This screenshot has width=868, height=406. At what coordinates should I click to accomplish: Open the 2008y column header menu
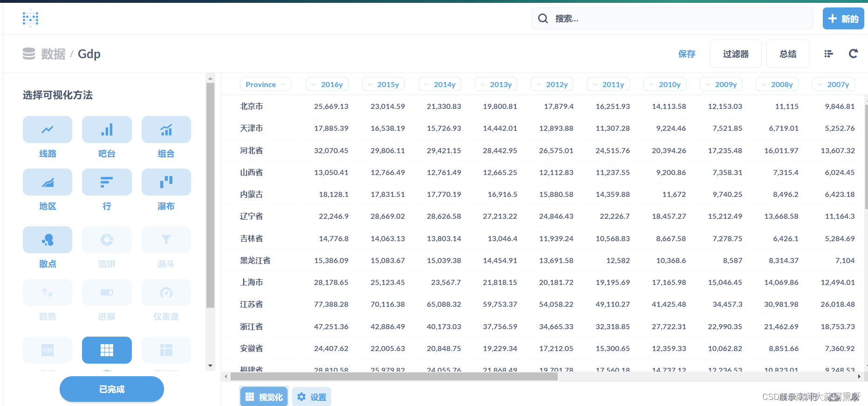pos(777,84)
